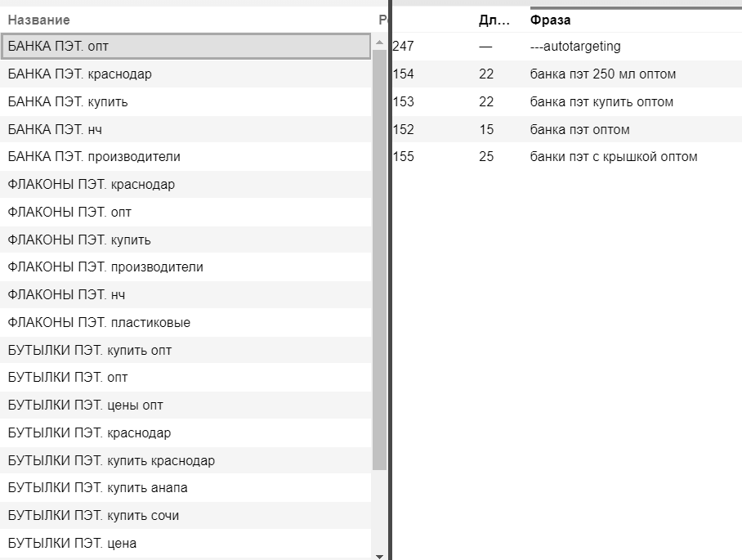Select the ---autotargeting phrase row
The width and height of the screenshot is (742, 560).
(x=575, y=47)
